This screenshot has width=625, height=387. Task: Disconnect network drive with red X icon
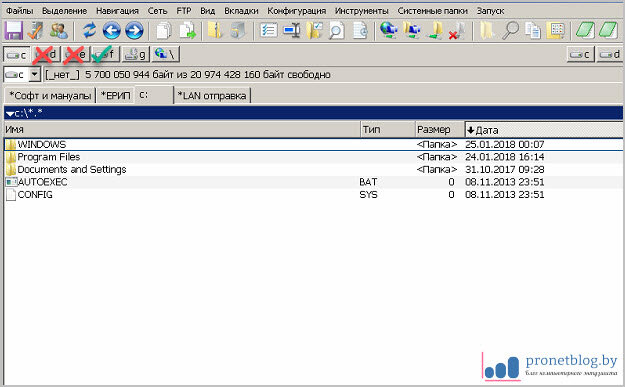click(x=457, y=30)
